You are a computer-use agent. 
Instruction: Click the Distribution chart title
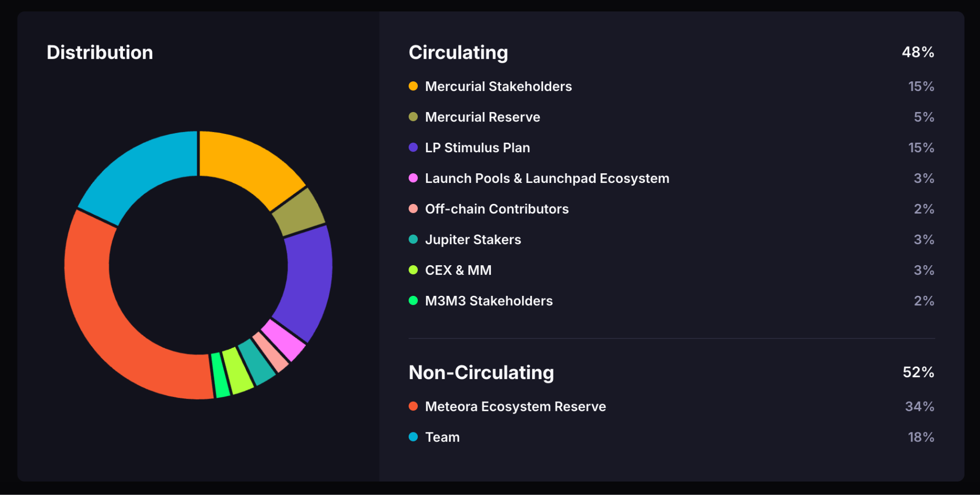pyautogui.click(x=100, y=53)
